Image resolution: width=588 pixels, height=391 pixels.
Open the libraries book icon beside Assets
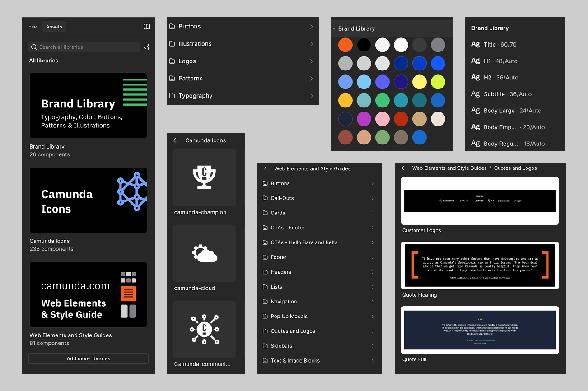point(147,27)
